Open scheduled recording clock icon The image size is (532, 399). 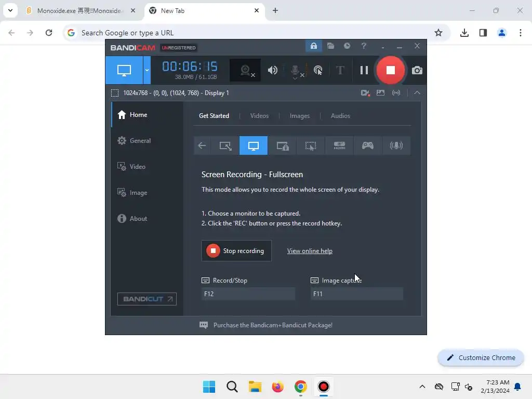coord(347,46)
